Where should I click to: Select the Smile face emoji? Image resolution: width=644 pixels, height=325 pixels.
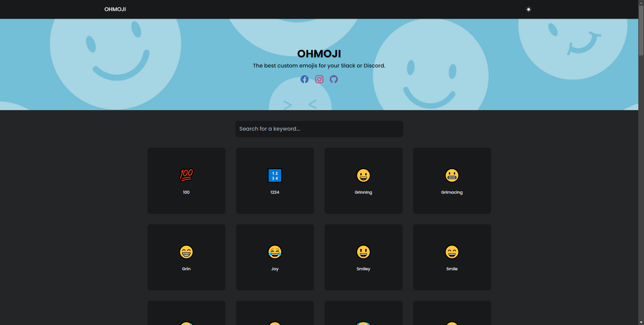pyautogui.click(x=452, y=252)
